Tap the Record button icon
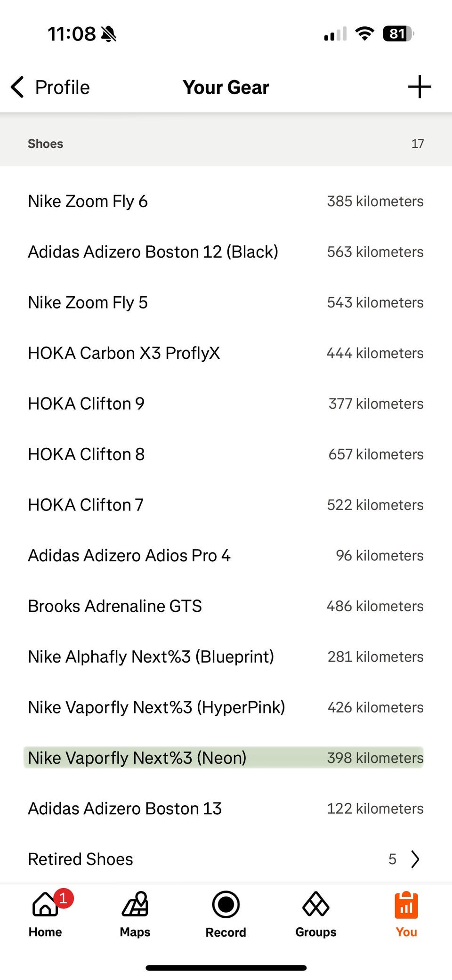The height and width of the screenshot is (980, 452). click(226, 904)
